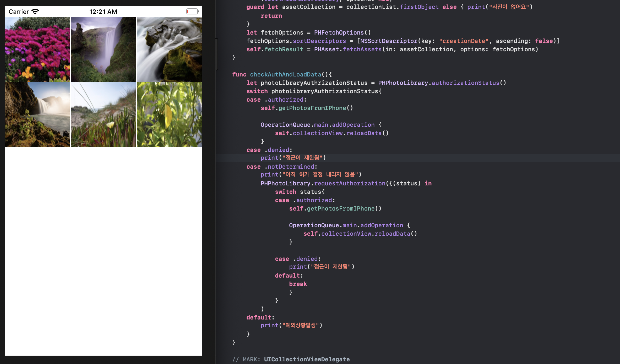Tap the battery icon in status bar
Viewport: 620px width, 364px height.
click(192, 12)
